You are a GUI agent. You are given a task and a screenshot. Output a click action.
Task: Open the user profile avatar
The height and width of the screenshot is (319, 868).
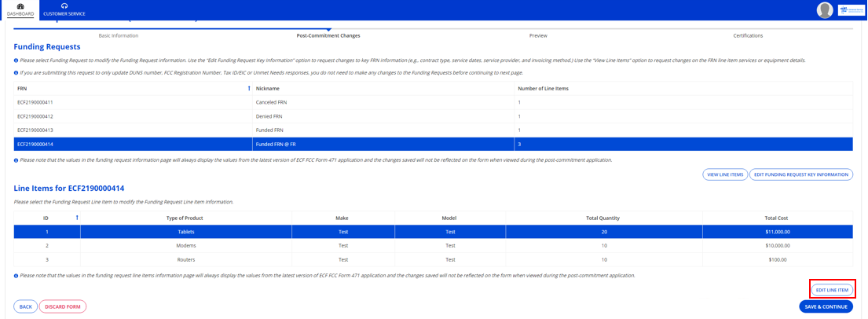pyautogui.click(x=825, y=10)
